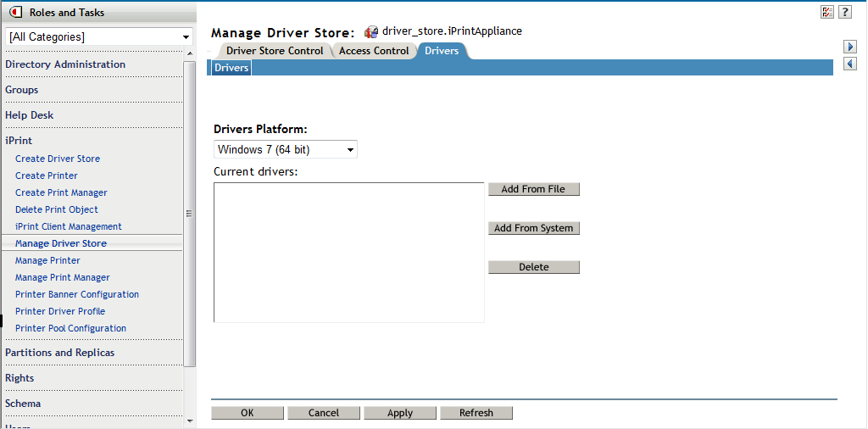Image resolution: width=868 pixels, height=429 pixels.
Task: Open the Printer Driver Profile link
Action: pyautogui.click(x=60, y=311)
